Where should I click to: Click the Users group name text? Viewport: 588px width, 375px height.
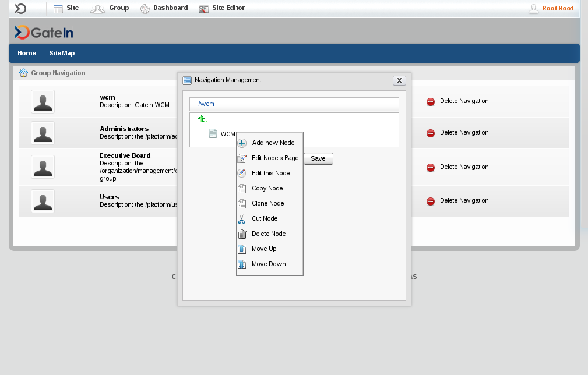(110, 197)
